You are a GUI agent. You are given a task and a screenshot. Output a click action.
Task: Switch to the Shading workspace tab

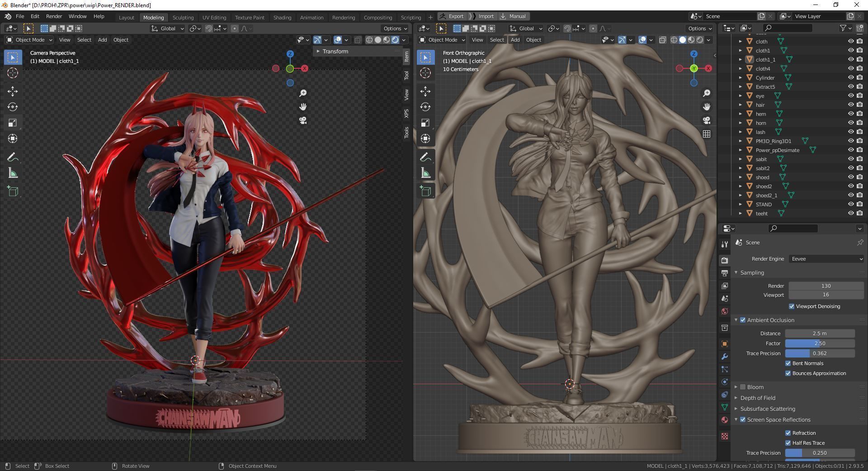(282, 18)
